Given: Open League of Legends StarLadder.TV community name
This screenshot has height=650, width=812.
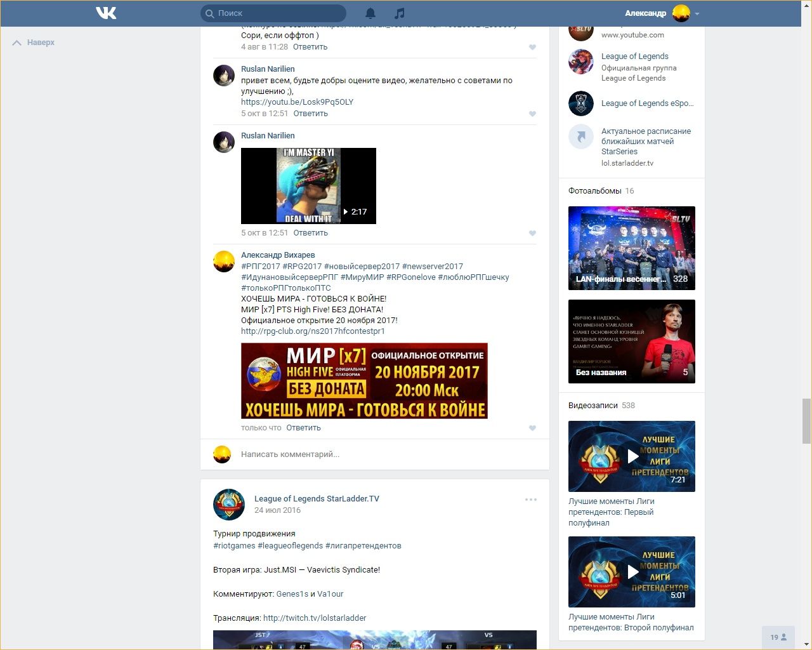Looking at the screenshot, I should (317, 499).
